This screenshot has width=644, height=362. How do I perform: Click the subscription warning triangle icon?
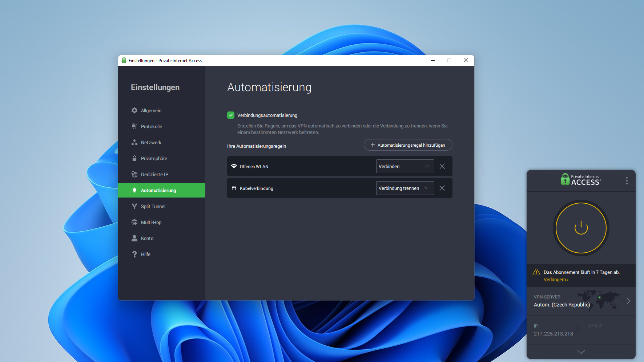[x=536, y=272]
